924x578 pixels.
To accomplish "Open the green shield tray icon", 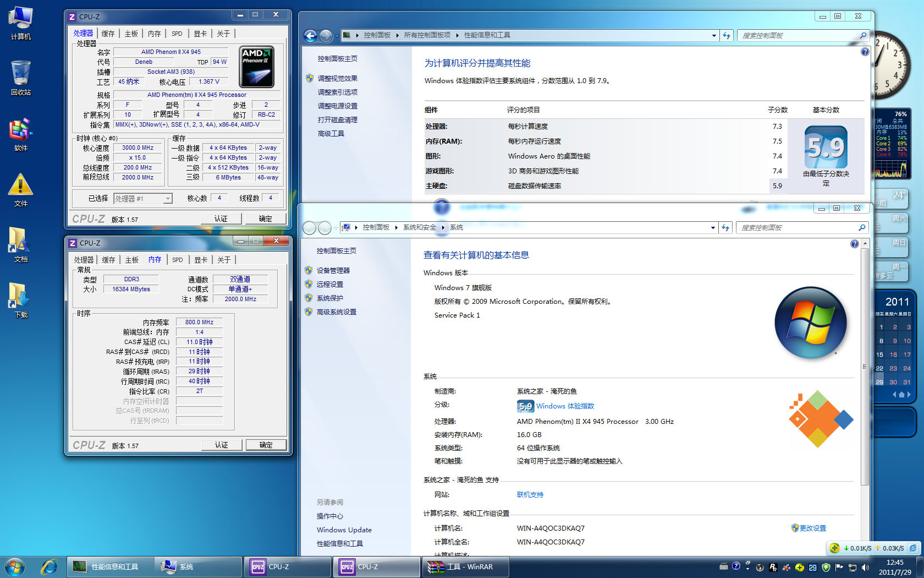I will [x=826, y=567].
